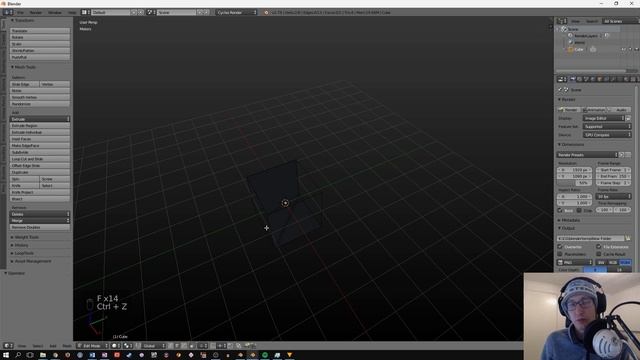
Task: Open the viewport shading mode selector
Action: coord(116,346)
